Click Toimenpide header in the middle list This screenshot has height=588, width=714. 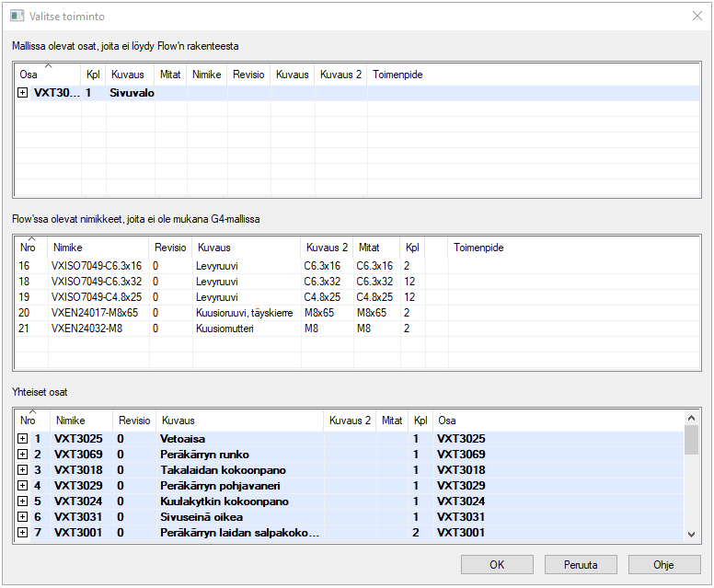pos(478,248)
